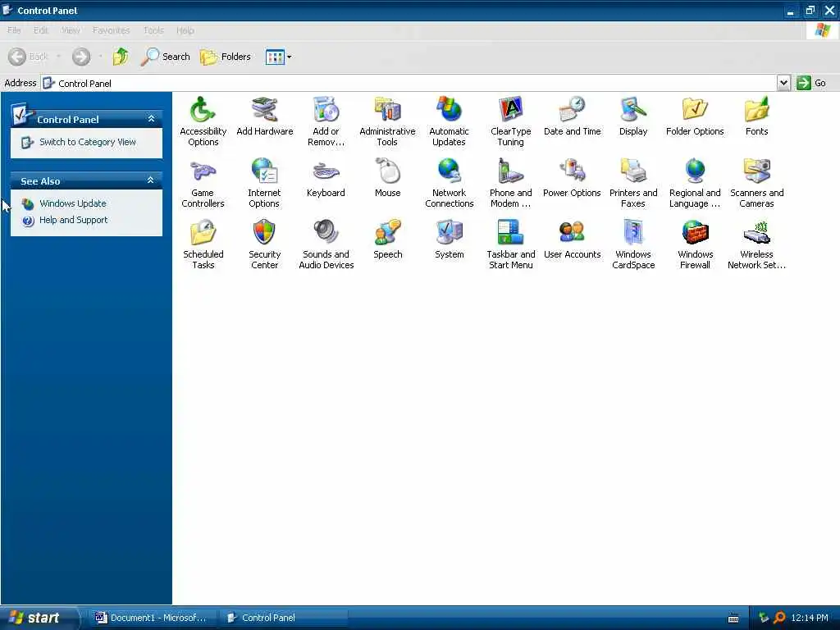Viewport: 840px width, 630px height.
Task: Click the orange search tray icon
Action: point(780,618)
